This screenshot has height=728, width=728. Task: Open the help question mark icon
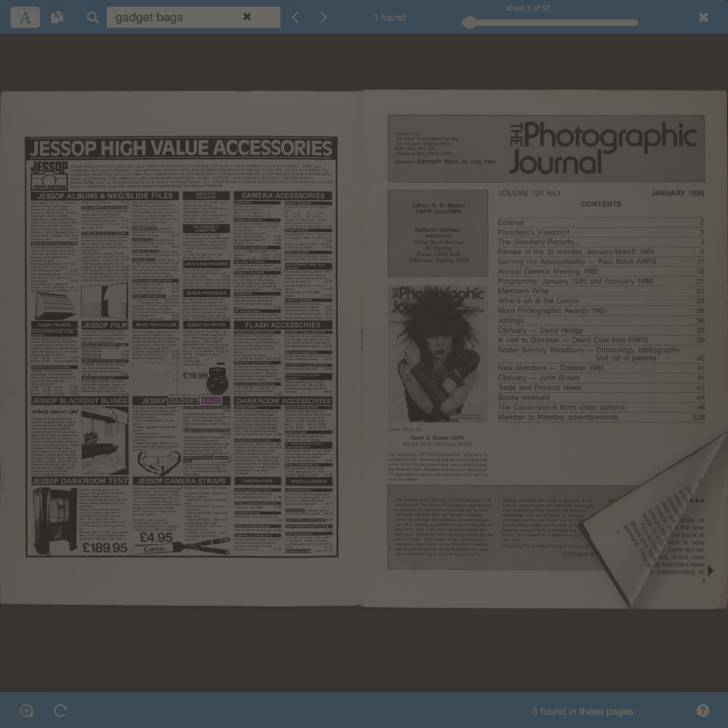click(703, 711)
